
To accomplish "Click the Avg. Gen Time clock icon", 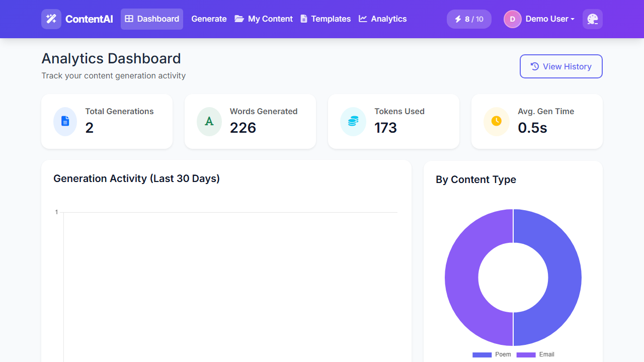I will (x=496, y=121).
